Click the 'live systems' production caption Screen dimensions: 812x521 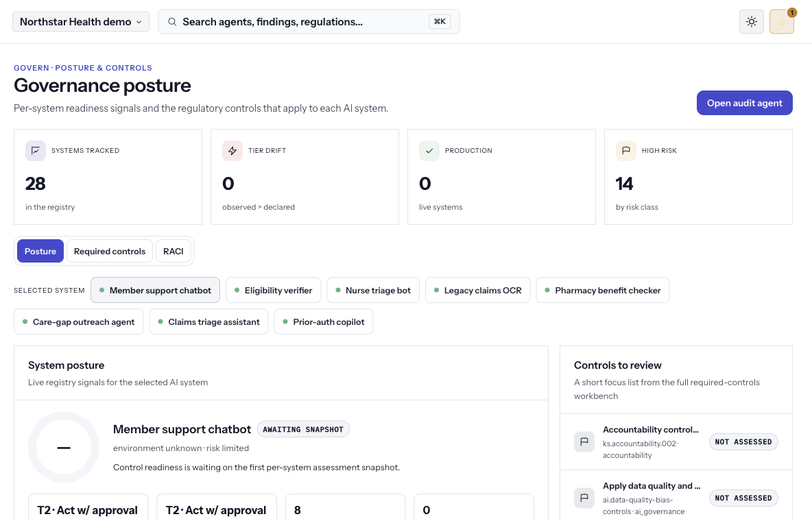click(441, 207)
